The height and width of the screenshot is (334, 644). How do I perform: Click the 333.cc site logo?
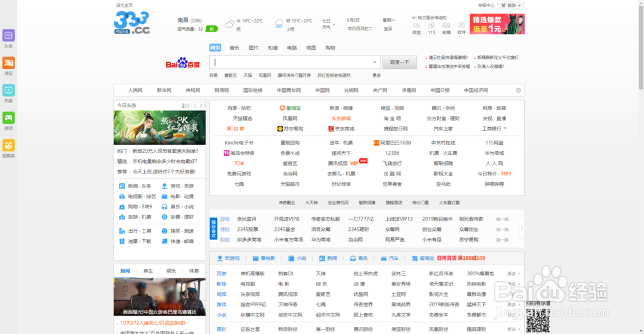pyautogui.click(x=132, y=23)
